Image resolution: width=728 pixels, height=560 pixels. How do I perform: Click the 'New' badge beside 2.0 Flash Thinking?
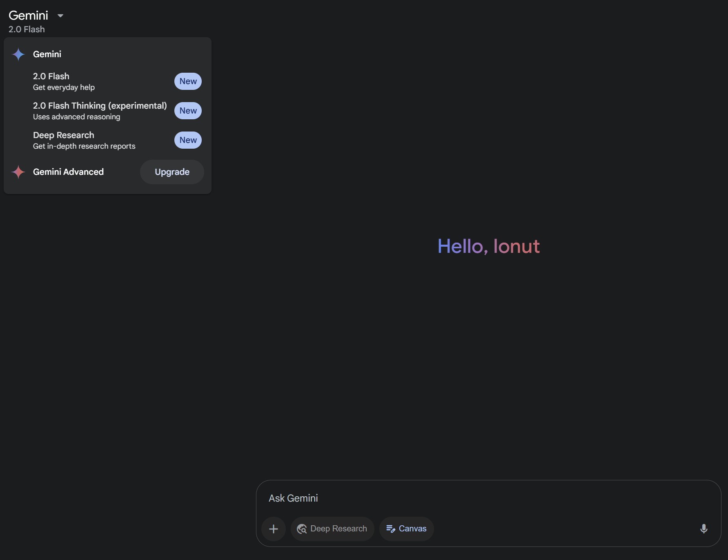[x=187, y=111]
